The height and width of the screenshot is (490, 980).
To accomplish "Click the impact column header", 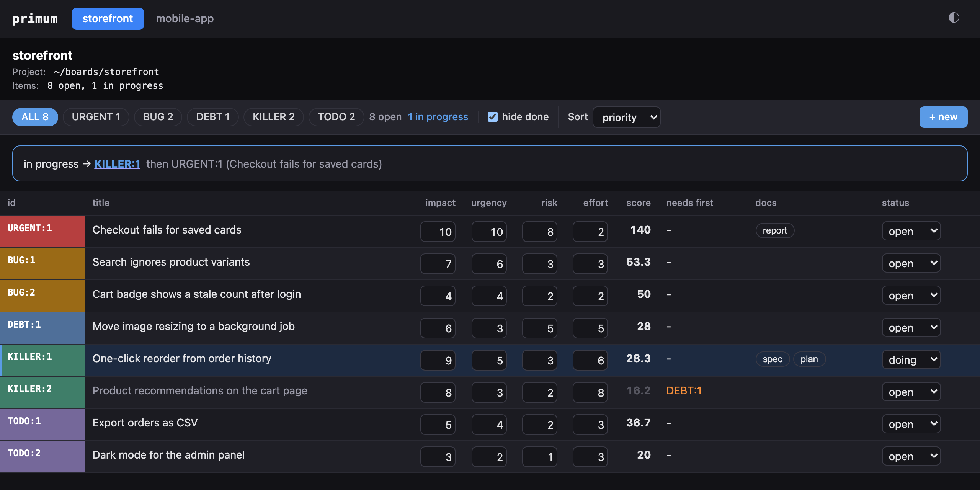I will click(x=440, y=203).
